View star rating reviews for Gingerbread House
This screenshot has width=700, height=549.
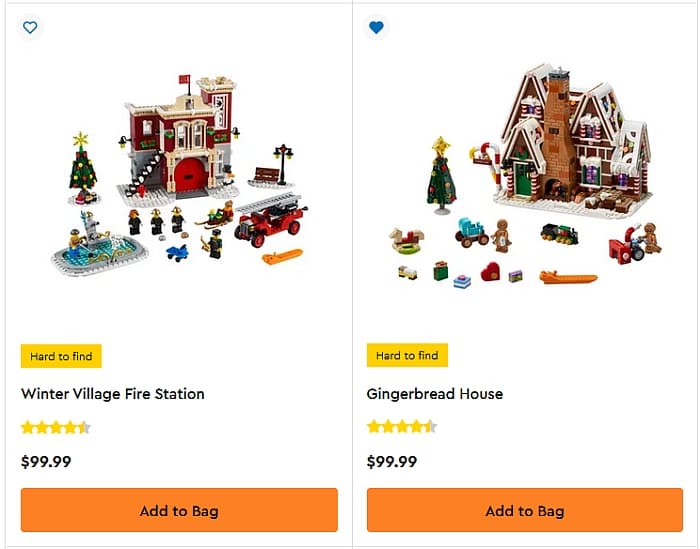pos(402,427)
